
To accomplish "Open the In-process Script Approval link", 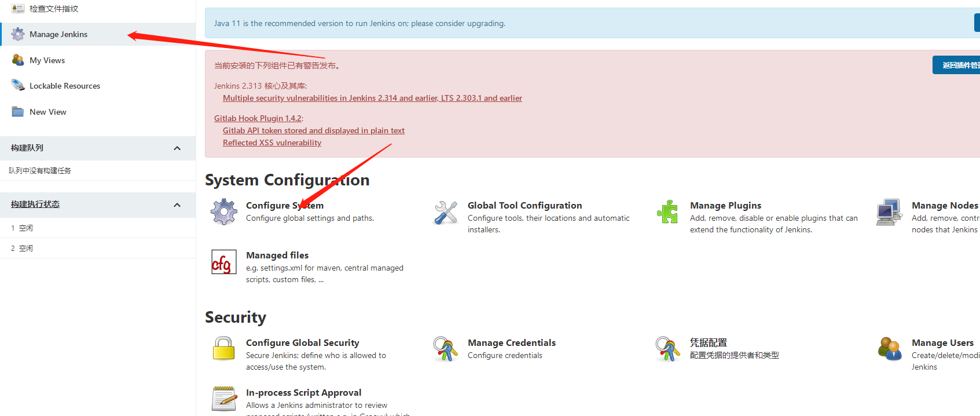I will pyautogui.click(x=303, y=392).
